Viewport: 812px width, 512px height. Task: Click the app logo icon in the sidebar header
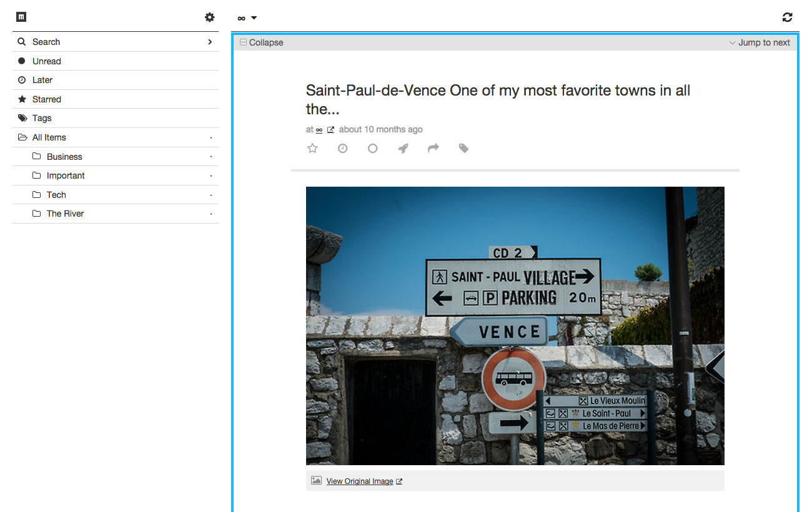pyautogui.click(x=21, y=17)
